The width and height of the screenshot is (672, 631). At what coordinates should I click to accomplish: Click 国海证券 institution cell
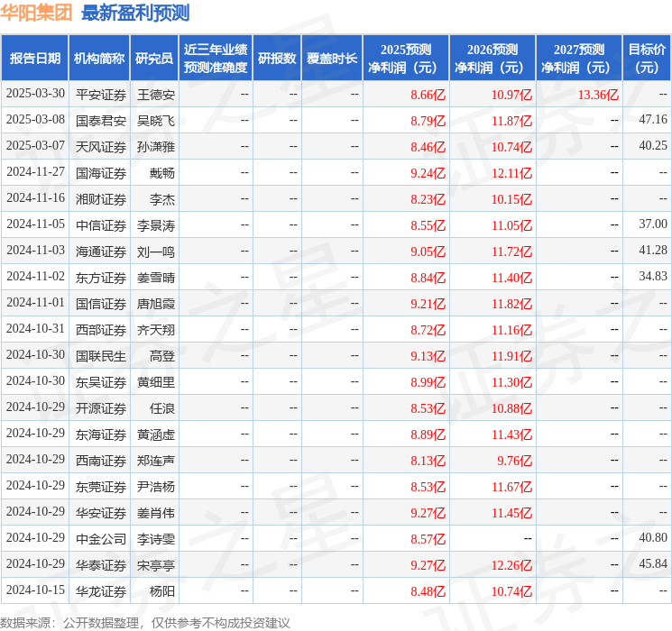click(x=101, y=173)
